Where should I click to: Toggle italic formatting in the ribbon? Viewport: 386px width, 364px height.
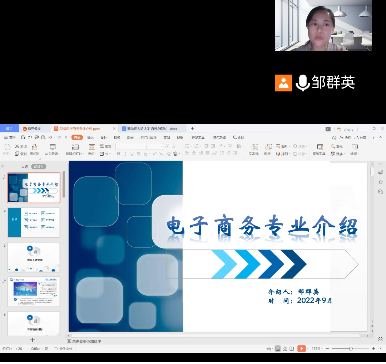coord(125,154)
